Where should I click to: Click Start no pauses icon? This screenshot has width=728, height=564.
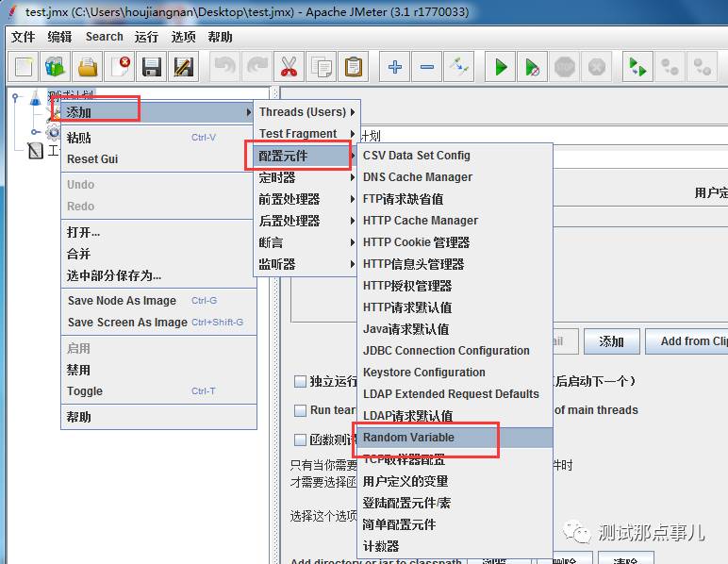pyautogui.click(x=533, y=67)
